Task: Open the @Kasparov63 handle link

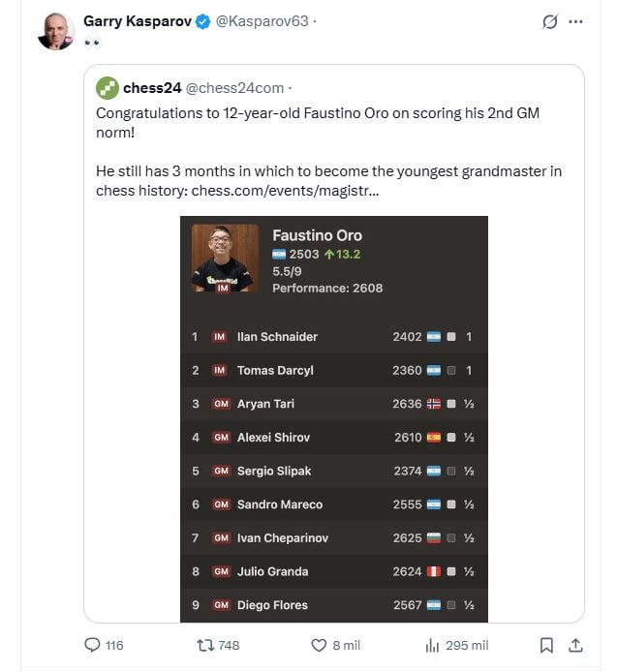Action: (x=263, y=21)
